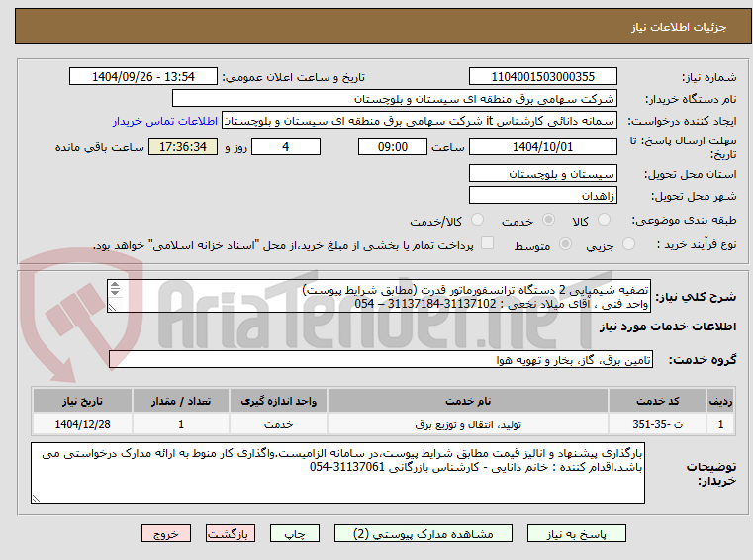Open 'اطلاعات تماس خریدار' link
Screen dimensions: 753x560
coord(165,121)
